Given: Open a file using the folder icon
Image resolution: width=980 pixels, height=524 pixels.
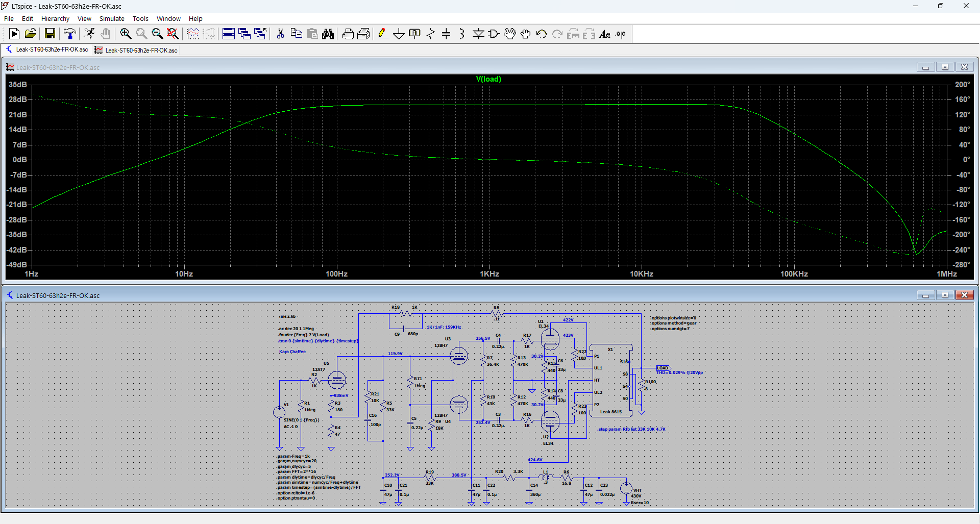Looking at the screenshot, I should point(31,34).
